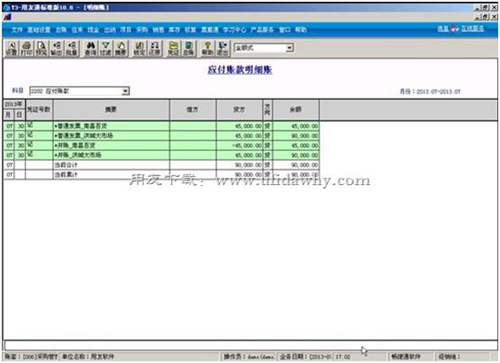Click the 摘要 summary toolbar icon
This screenshot has width=500, height=363.
tap(121, 48)
